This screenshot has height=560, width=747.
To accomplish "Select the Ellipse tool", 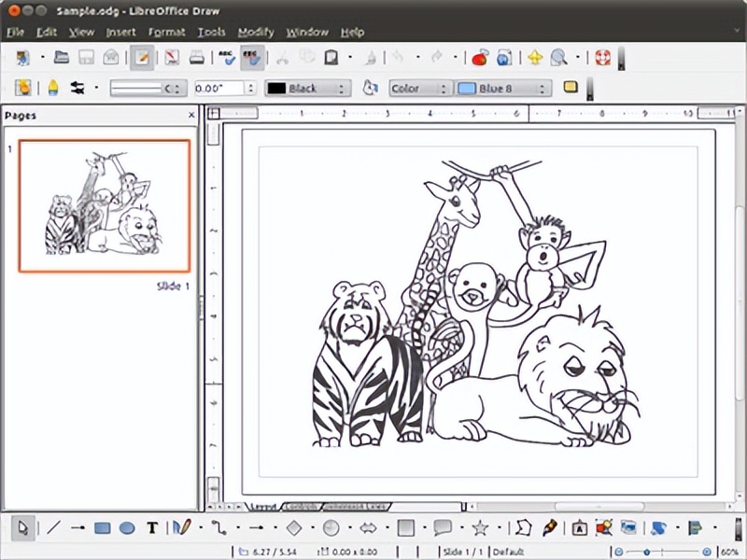I will [126, 528].
